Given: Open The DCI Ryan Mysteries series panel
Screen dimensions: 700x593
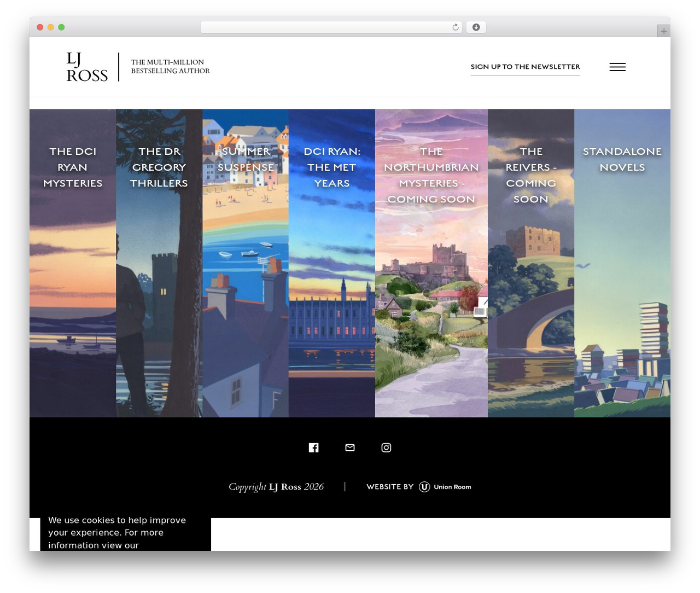Looking at the screenshot, I should [x=73, y=263].
